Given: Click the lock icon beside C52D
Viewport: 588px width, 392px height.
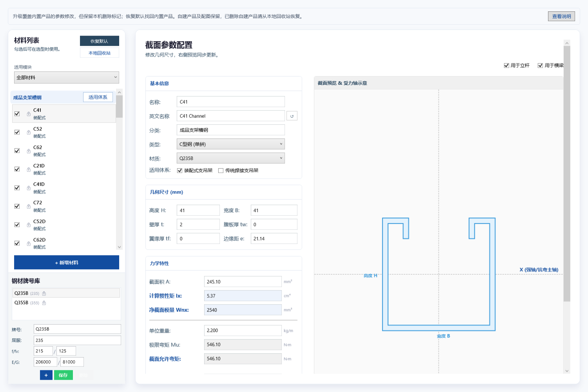Looking at the screenshot, I should click(29, 225).
